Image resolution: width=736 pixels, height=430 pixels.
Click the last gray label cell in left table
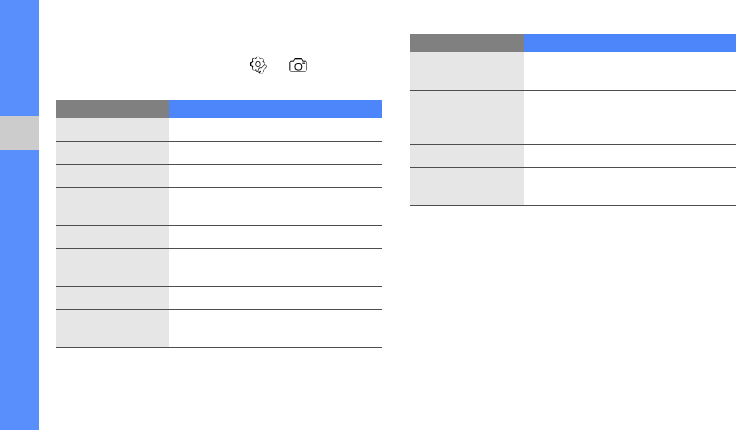tap(112, 328)
